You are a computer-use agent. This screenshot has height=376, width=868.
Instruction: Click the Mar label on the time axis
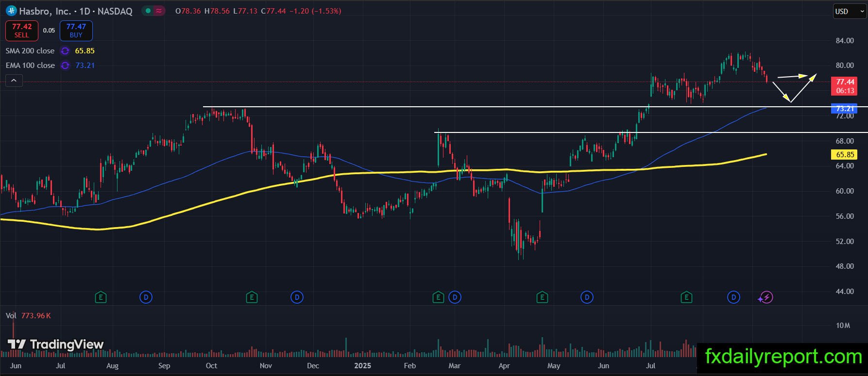pyautogui.click(x=454, y=366)
